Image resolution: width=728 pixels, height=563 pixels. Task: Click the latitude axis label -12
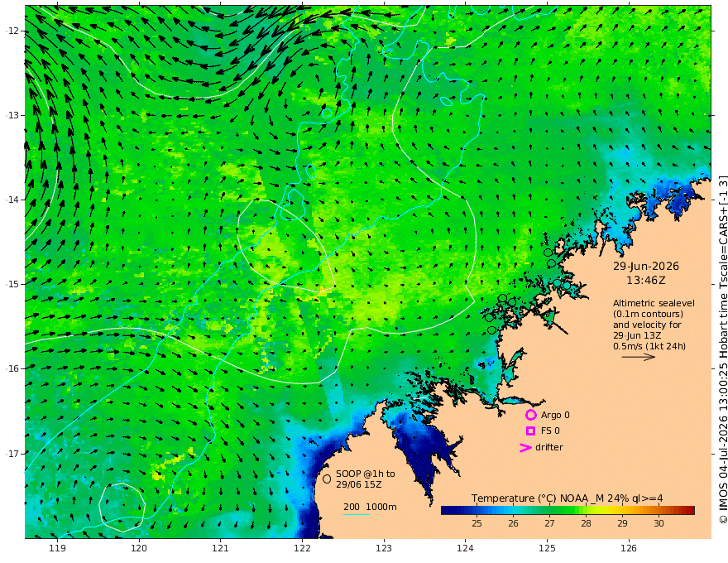(x=12, y=31)
